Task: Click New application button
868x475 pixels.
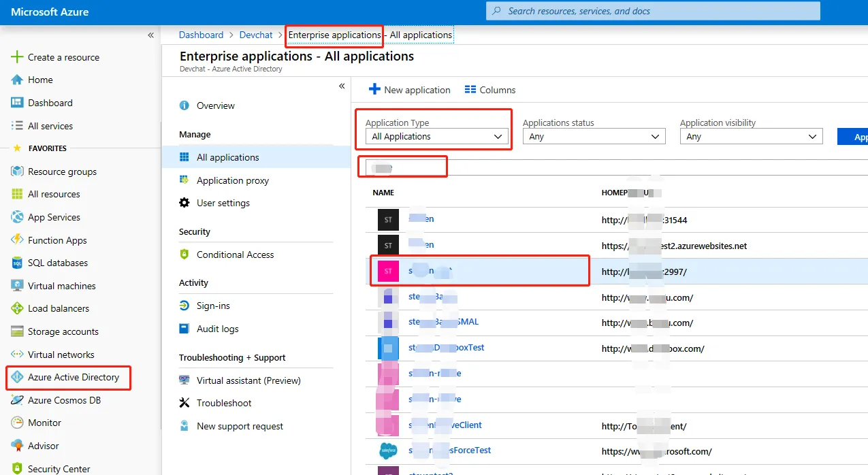Action: click(x=410, y=90)
